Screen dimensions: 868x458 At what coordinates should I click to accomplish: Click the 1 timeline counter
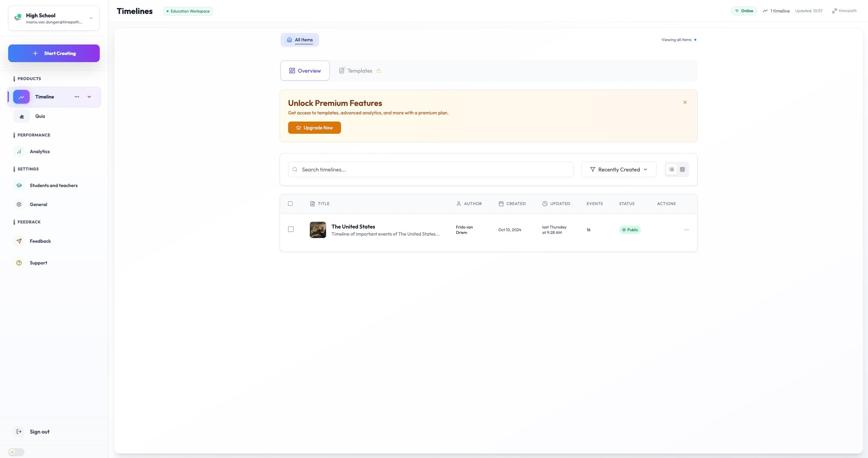click(x=776, y=11)
